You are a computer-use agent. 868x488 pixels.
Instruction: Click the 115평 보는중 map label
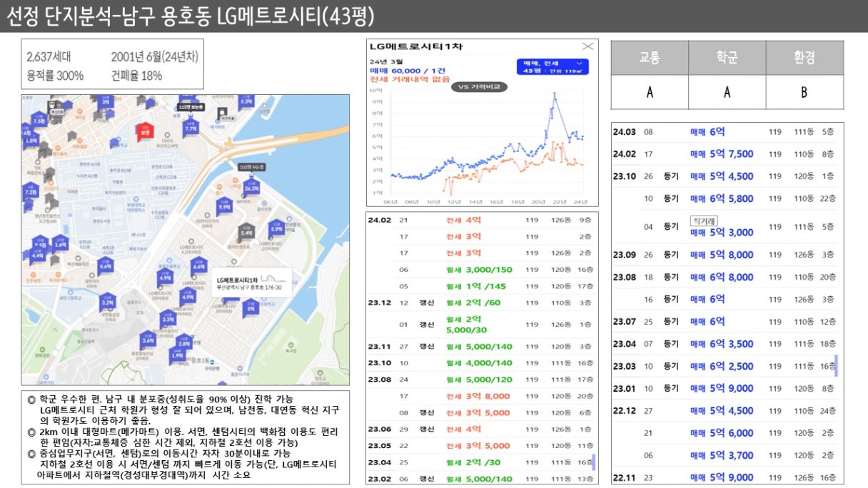(x=191, y=106)
